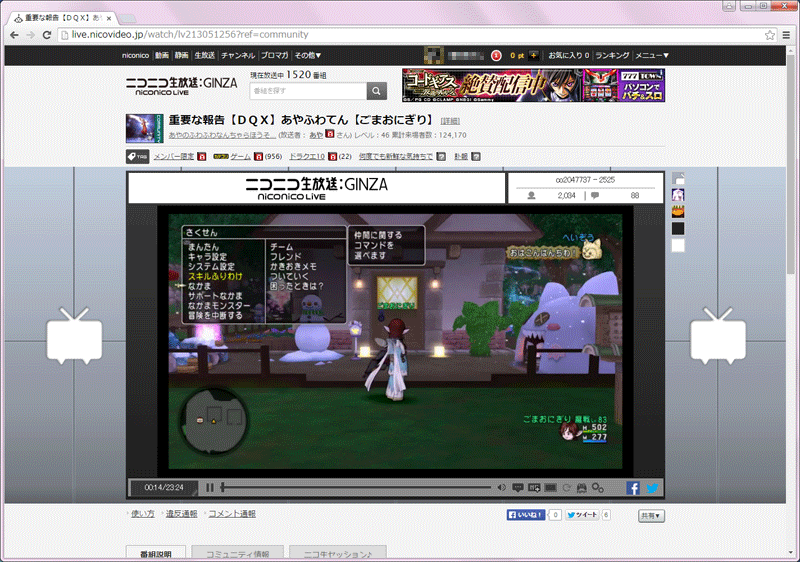Share stream via Facebook icon in player
800x562 pixels.
click(x=633, y=488)
